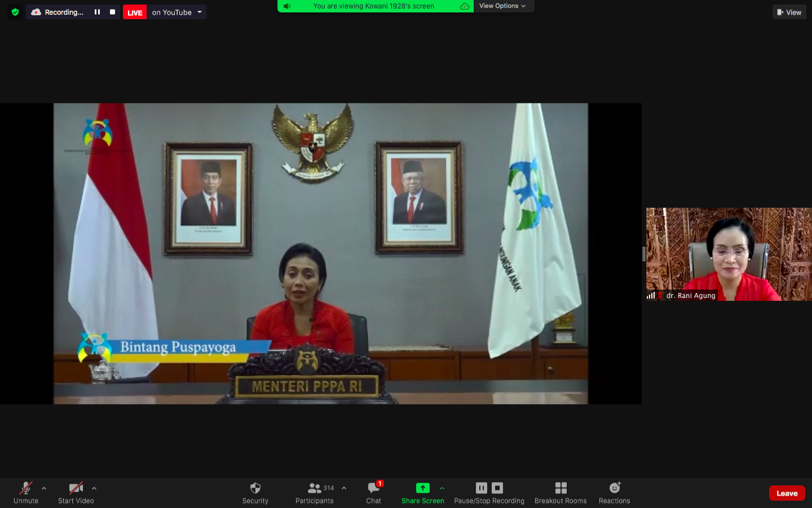This screenshot has width=812, height=508.
Task: Open the Participants panel
Action: (x=315, y=492)
